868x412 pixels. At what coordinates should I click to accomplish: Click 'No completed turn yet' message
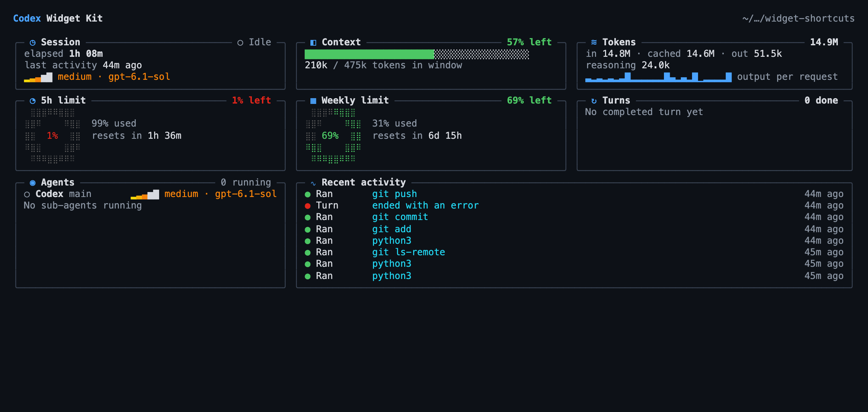[x=644, y=112]
